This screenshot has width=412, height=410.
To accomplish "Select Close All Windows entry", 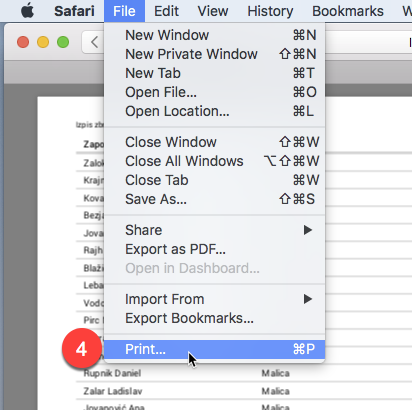I will [215, 161].
